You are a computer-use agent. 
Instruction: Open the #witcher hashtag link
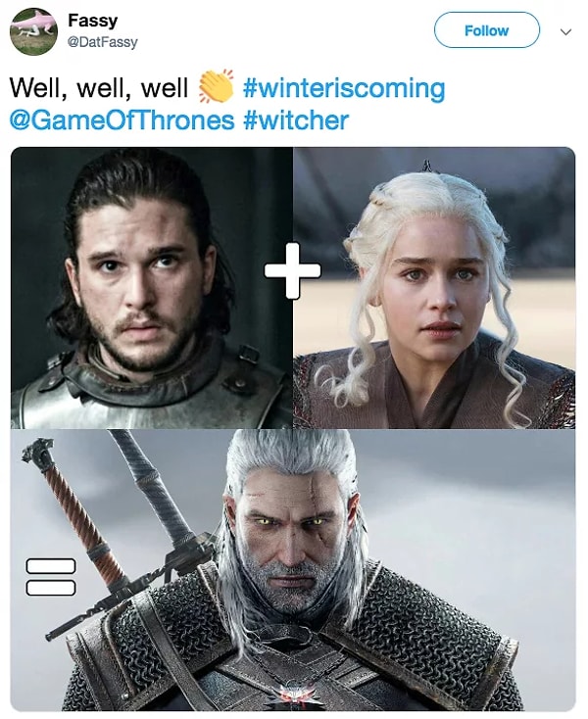pyautogui.click(x=296, y=120)
